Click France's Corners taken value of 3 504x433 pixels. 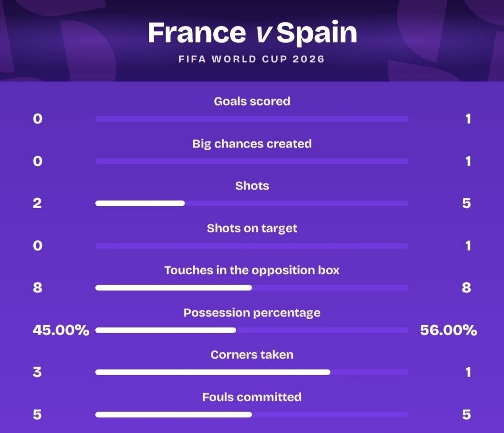coord(37,372)
